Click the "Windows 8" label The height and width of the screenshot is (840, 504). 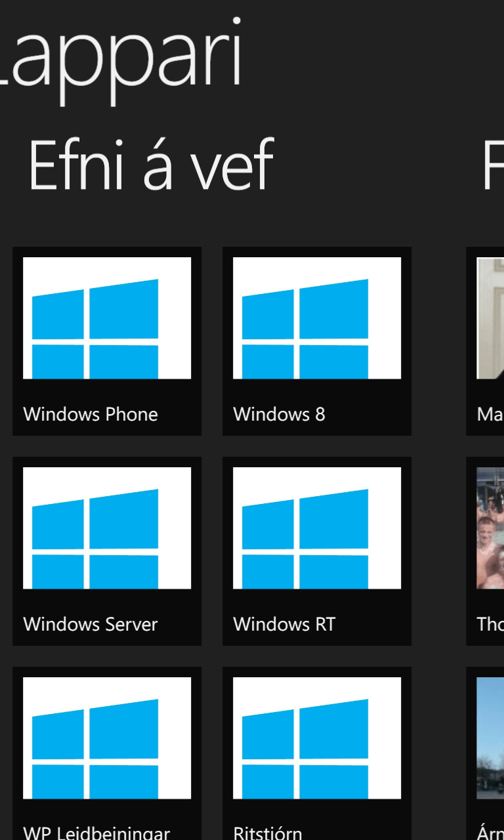coord(279,414)
